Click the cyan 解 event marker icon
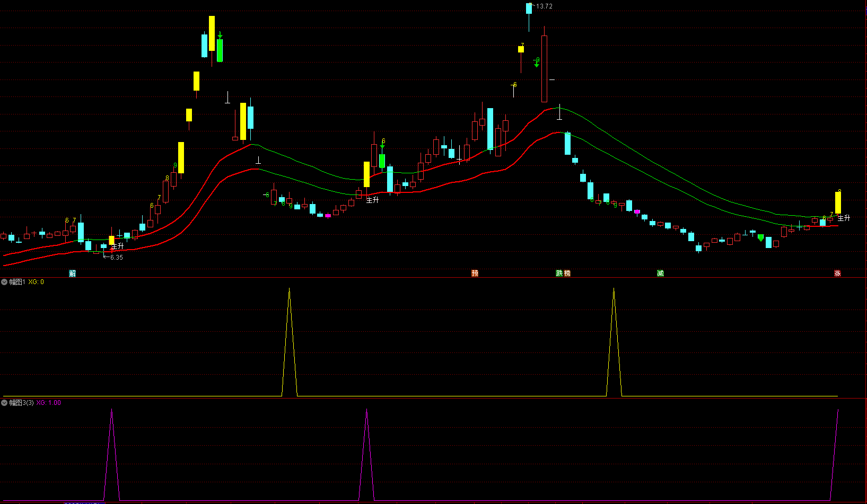Viewport: 867px width, 504px height. [73, 273]
